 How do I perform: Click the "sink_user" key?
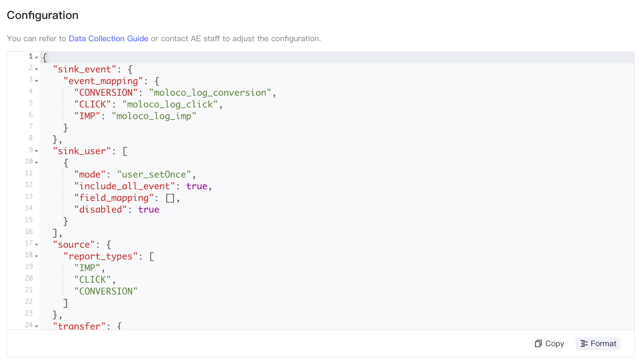coord(82,151)
